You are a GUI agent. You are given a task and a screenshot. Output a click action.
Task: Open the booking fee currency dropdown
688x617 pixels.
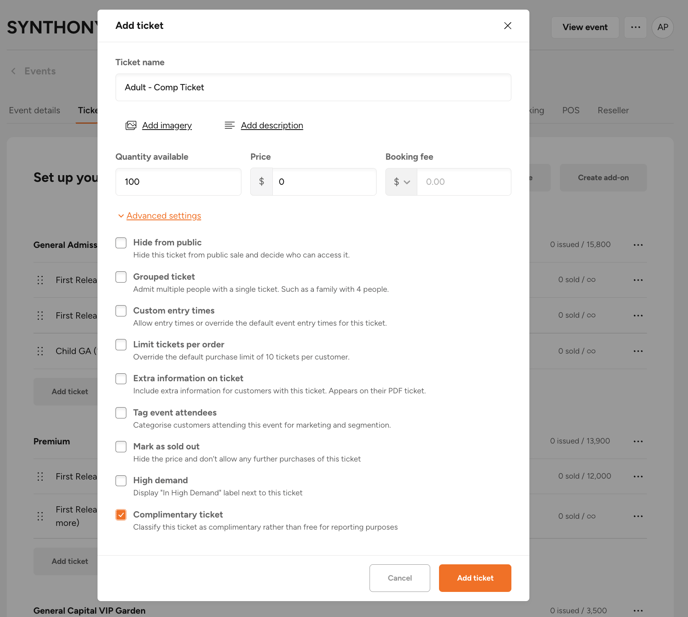click(402, 182)
